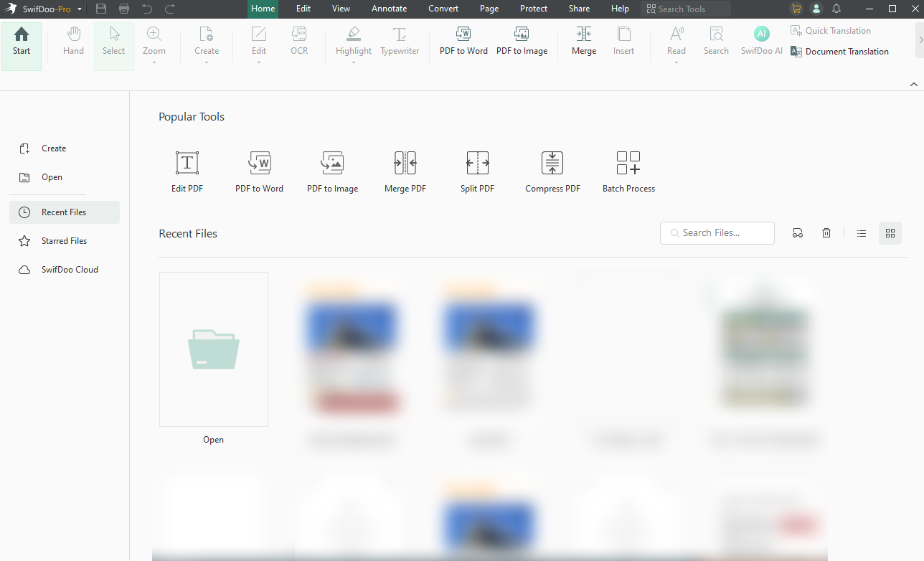
Task: Open the Merge PDF popular tool
Action: click(x=405, y=164)
